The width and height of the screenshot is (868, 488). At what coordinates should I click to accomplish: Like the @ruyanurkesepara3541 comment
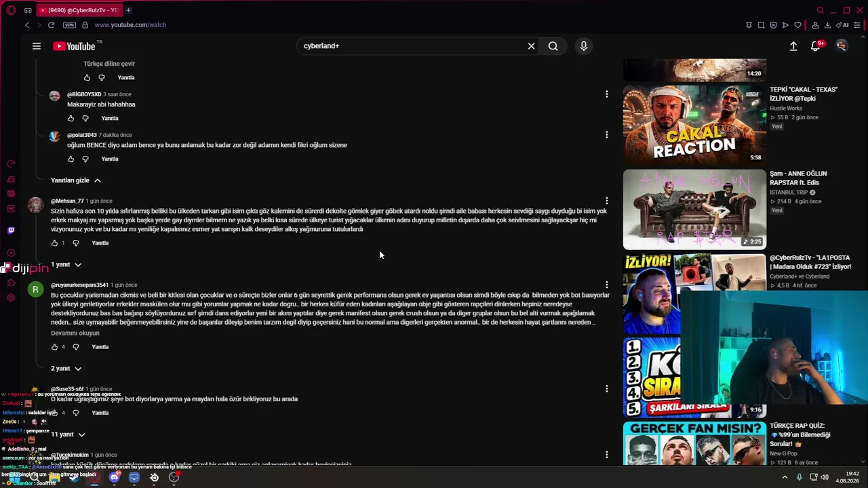(x=55, y=347)
